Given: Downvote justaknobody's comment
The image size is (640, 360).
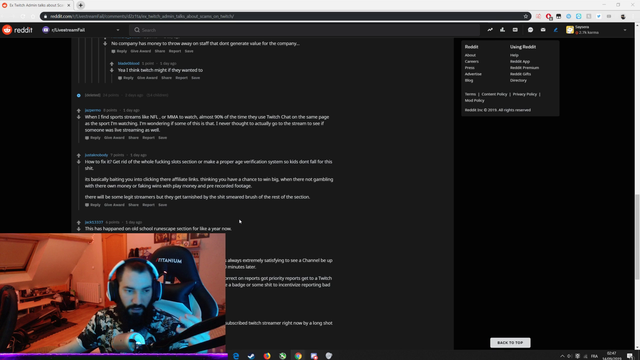Looking at the screenshot, I should [79, 162].
